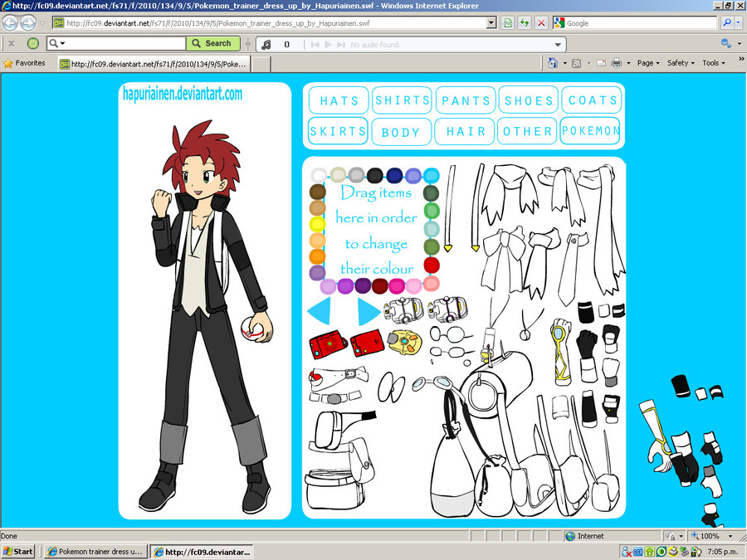Click the browser Forward button
The width and height of the screenshot is (747, 560).
point(28,23)
